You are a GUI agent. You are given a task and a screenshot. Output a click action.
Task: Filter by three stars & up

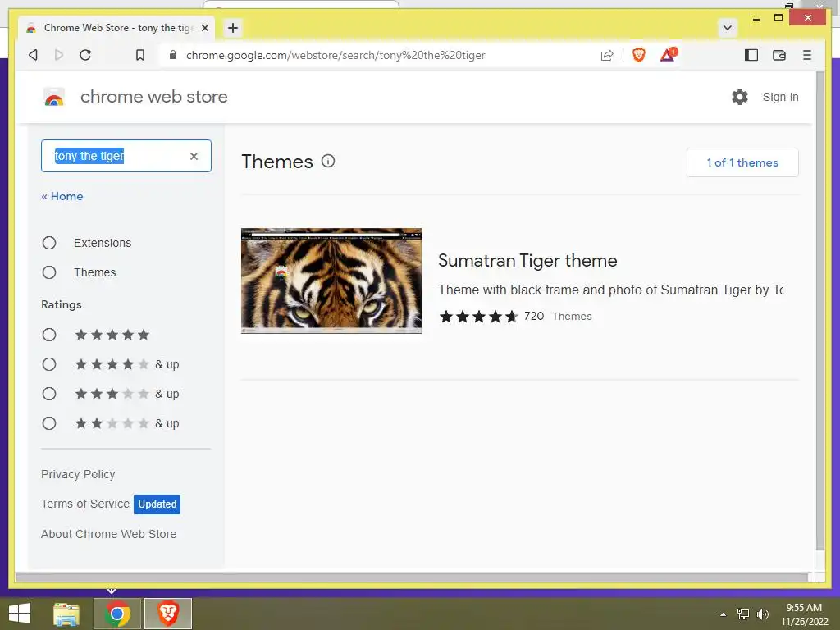[49, 394]
